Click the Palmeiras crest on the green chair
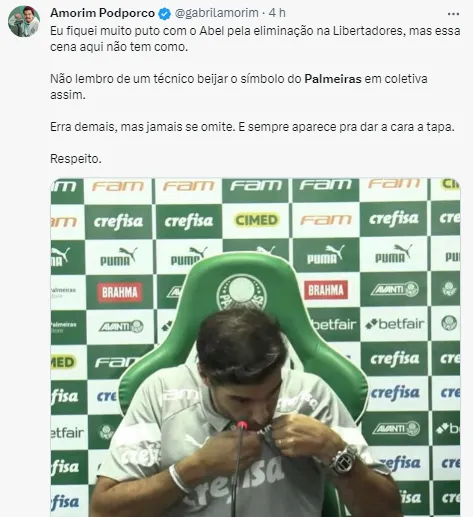The height and width of the screenshot is (517, 473). 241,294
